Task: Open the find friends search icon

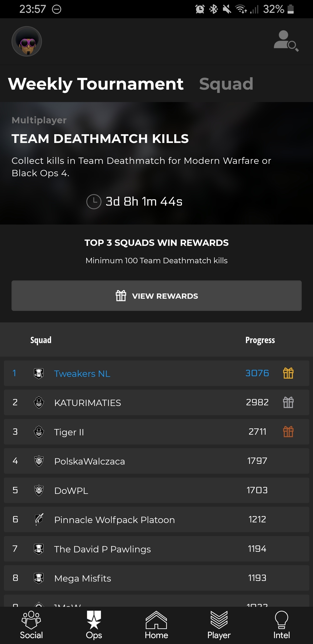Action: (x=286, y=41)
